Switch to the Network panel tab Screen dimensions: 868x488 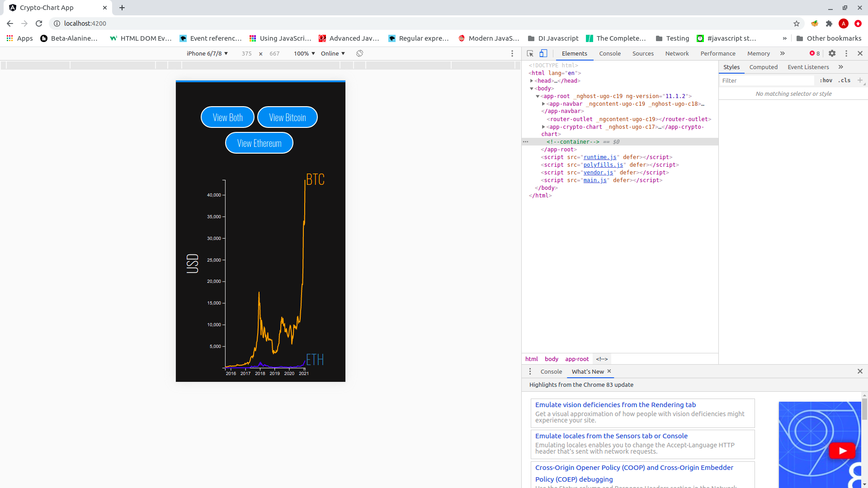click(x=677, y=53)
